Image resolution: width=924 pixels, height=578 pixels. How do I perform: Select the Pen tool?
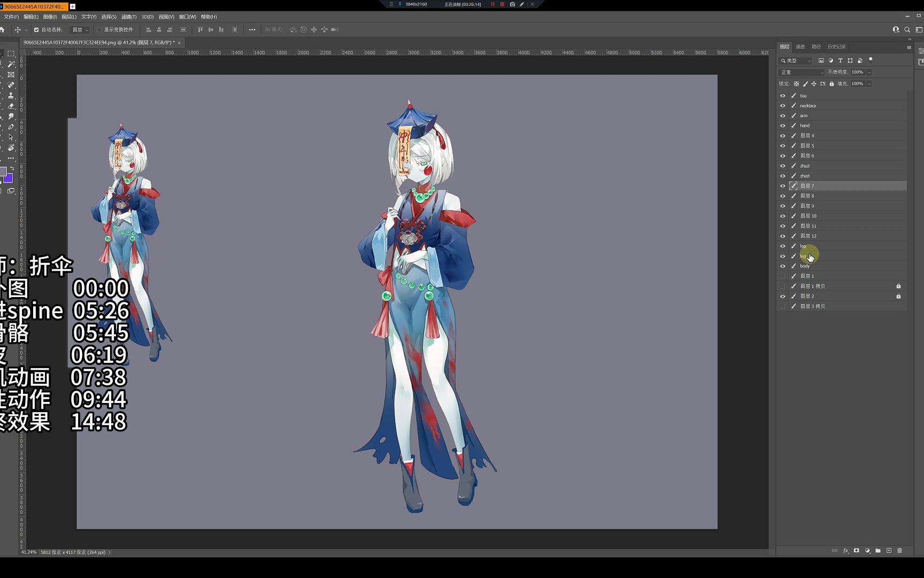coord(11,127)
